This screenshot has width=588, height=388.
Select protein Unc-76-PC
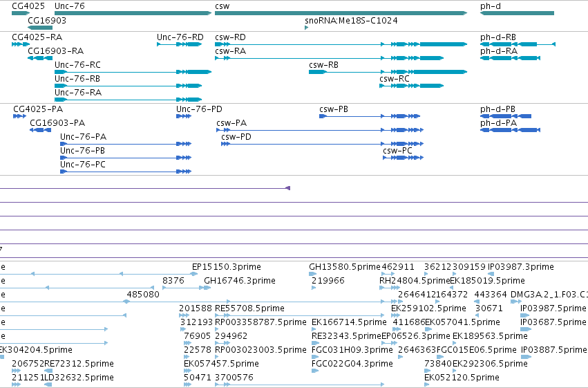(126, 172)
